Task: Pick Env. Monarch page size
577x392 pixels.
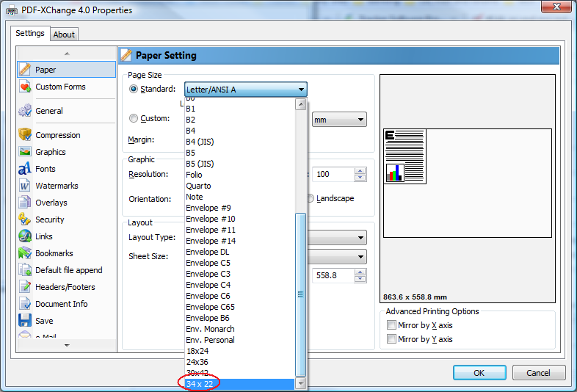Action: click(239, 329)
